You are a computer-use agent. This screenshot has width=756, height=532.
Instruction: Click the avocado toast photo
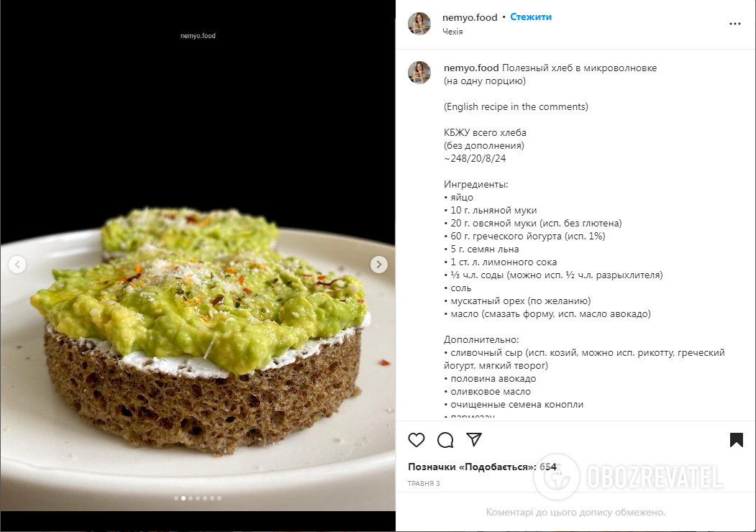tap(198, 255)
